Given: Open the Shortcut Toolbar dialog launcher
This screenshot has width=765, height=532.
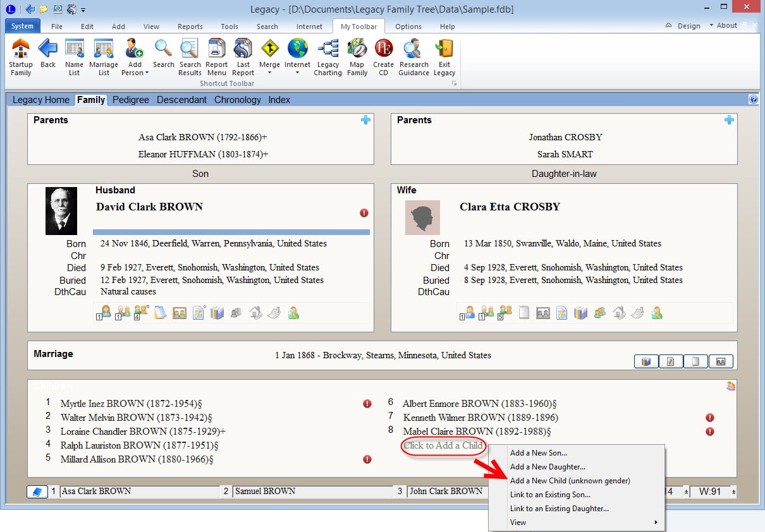Looking at the screenshot, I should pyautogui.click(x=454, y=83).
